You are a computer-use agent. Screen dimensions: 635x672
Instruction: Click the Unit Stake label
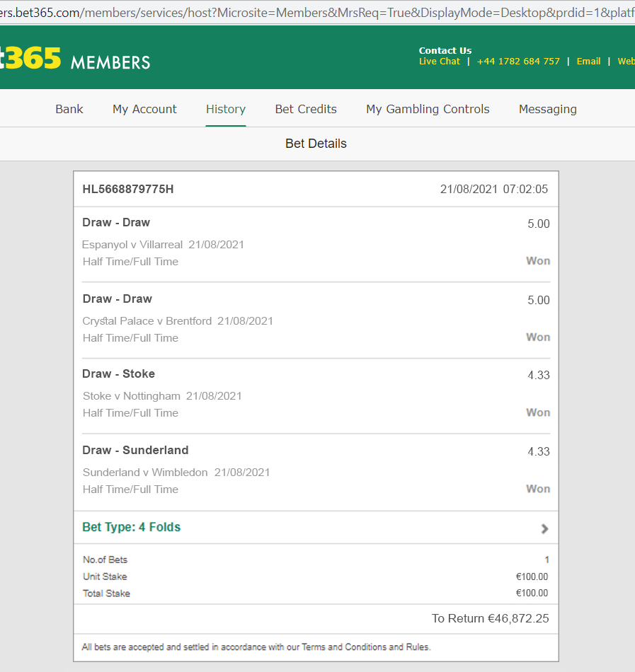pyautogui.click(x=105, y=577)
